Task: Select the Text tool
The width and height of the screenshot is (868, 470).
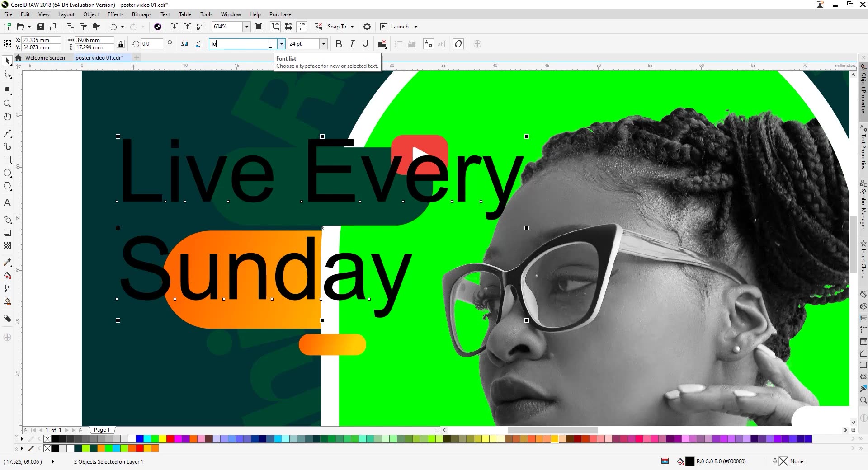Action: pyautogui.click(x=7, y=202)
